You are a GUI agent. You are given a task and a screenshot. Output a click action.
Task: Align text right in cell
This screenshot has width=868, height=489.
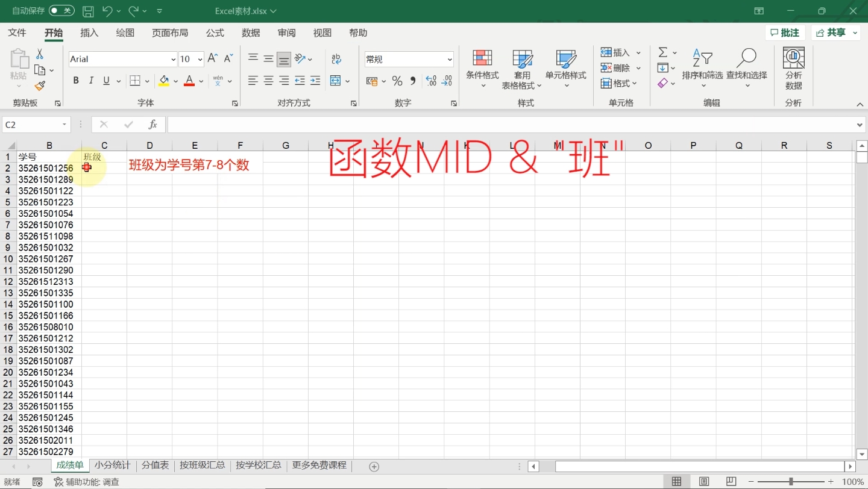click(285, 81)
